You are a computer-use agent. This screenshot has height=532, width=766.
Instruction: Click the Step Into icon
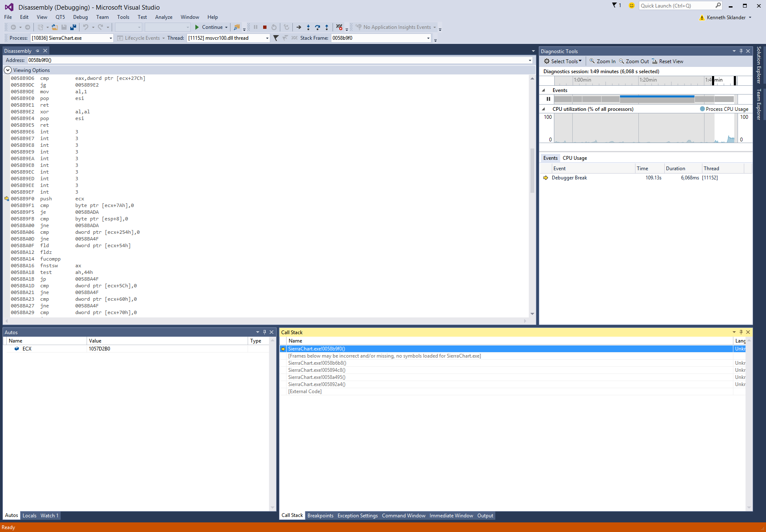pyautogui.click(x=308, y=27)
